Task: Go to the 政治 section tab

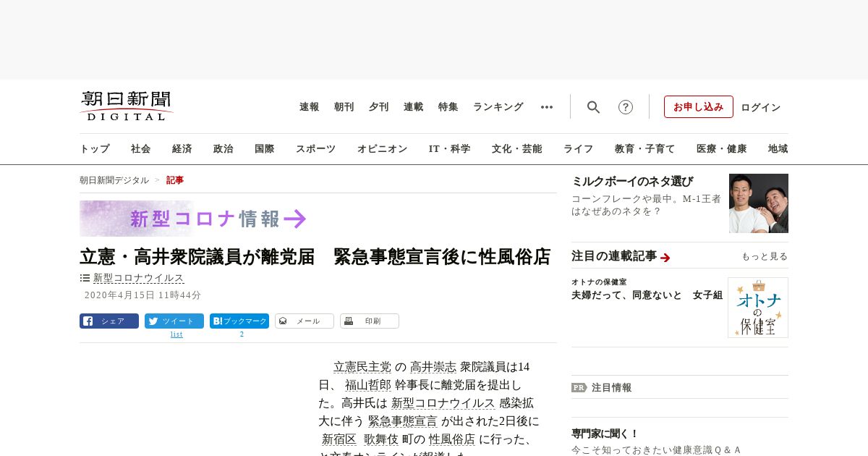Action: pyautogui.click(x=224, y=149)
